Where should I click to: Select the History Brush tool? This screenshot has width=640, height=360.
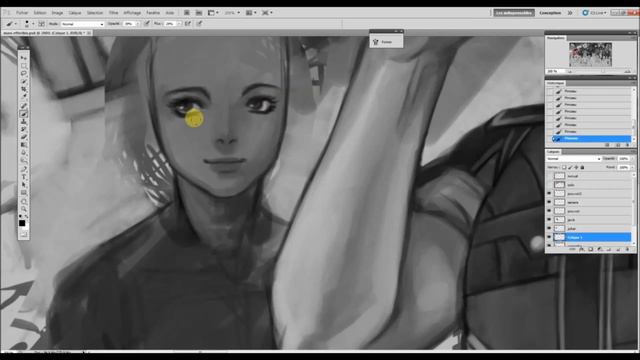point(23,130)
